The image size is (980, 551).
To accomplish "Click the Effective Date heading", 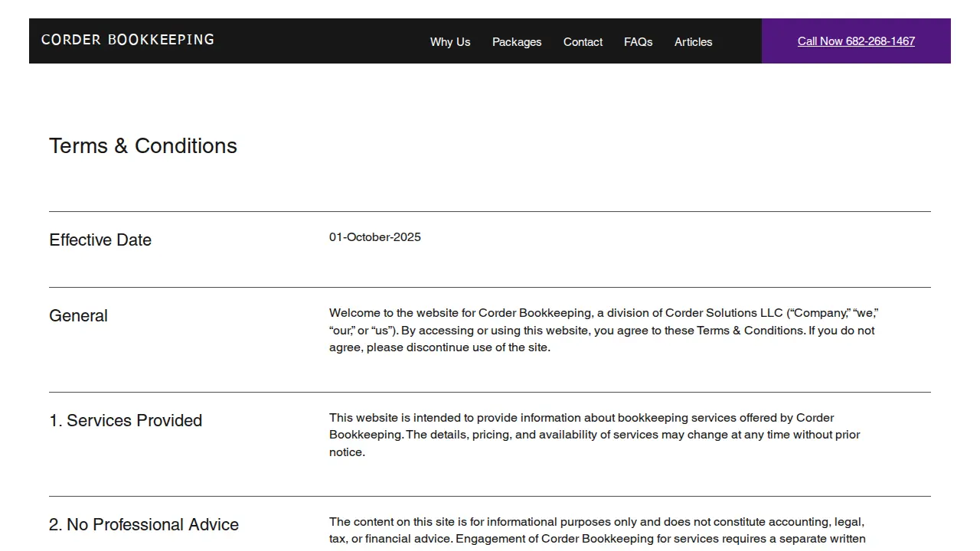I will click(x=100, y=240).
